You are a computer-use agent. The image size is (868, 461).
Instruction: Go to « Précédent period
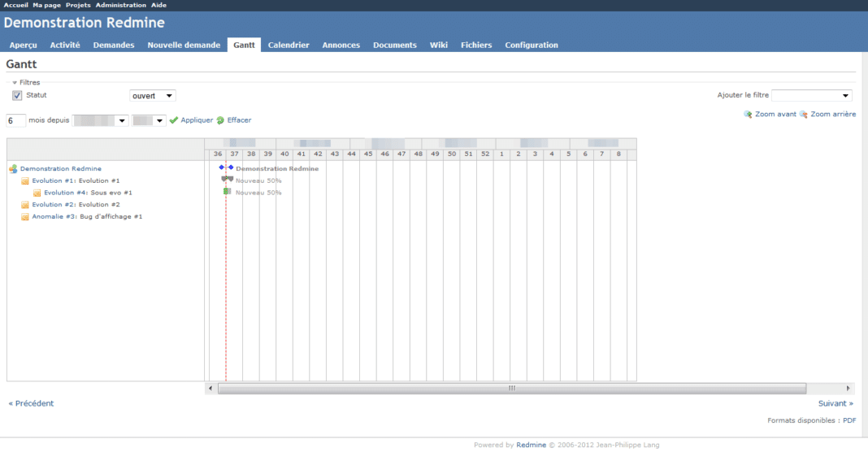click(x=31, y=403)
